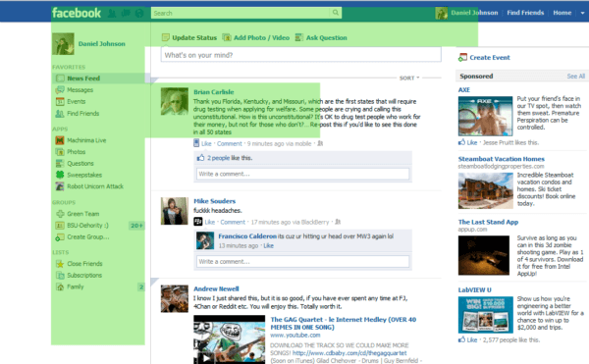Click the facebook logo
Screen dimensions: 589x364
77,13
